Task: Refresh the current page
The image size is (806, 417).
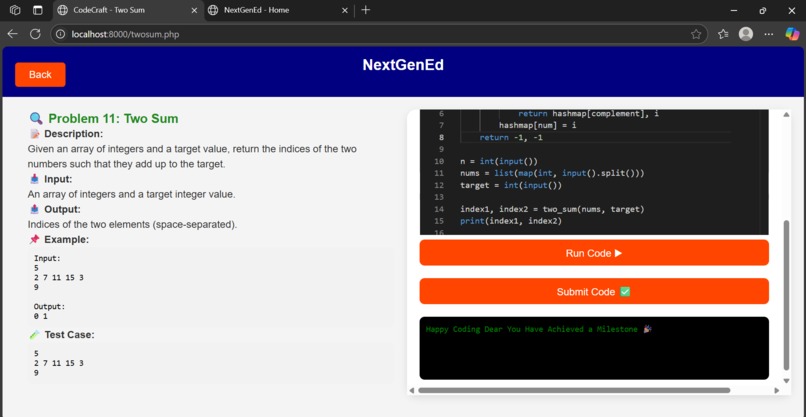Action: (35, 34)
